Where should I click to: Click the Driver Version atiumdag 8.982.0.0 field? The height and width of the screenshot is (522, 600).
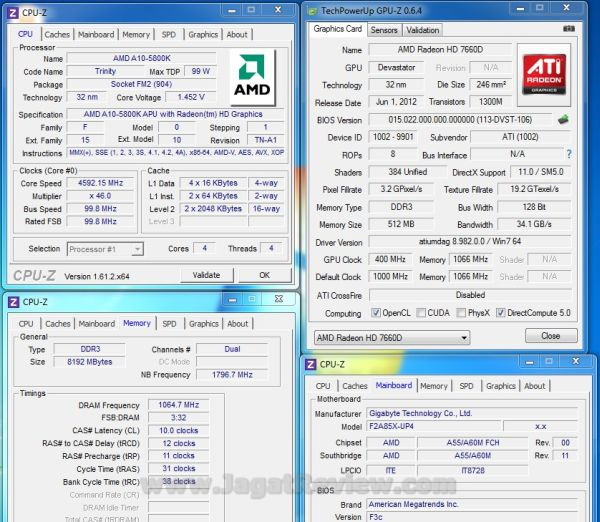470,241
